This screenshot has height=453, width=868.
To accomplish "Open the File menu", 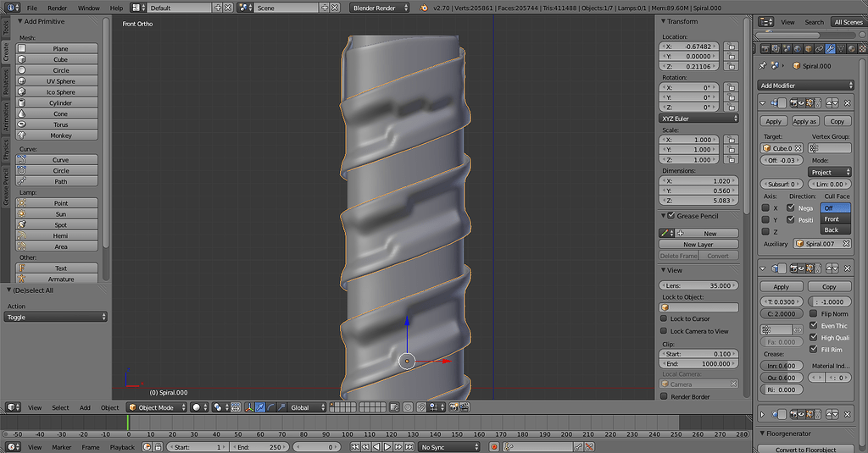I will tap(32, 8).
